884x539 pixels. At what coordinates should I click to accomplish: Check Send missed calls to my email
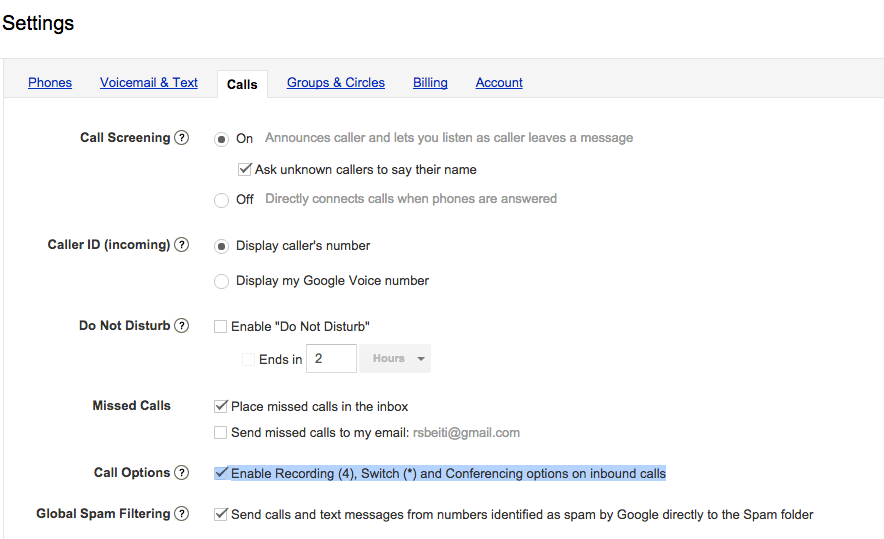pyautogui.click(x=221, y=433)
